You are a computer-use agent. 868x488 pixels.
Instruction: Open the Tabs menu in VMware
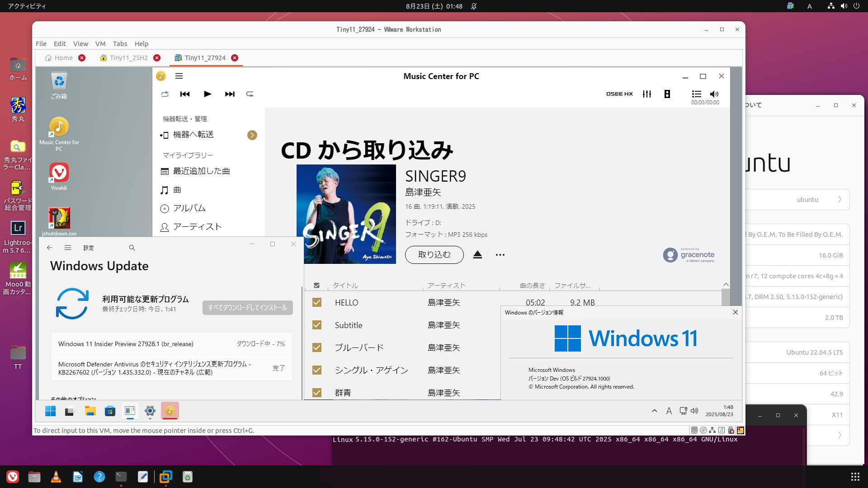(x=120, y=44)
